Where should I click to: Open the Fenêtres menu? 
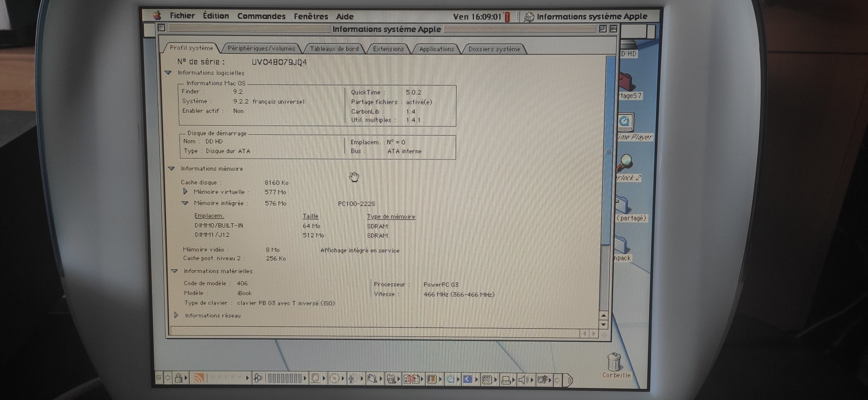click(x=311, y=16)
